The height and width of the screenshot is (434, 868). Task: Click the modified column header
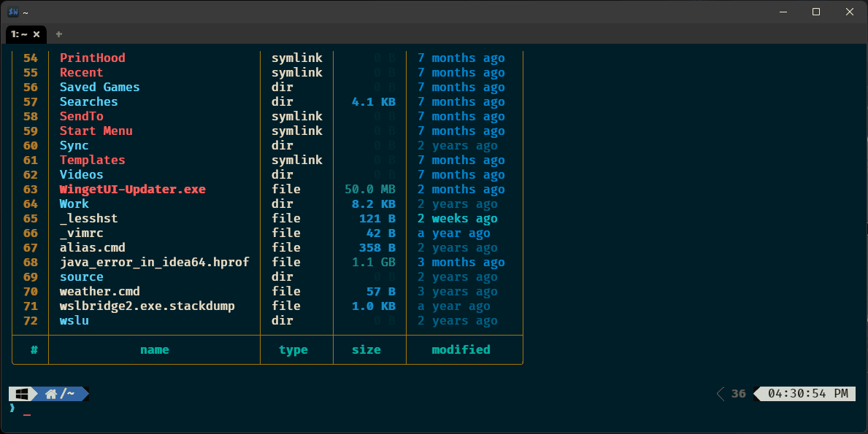461,349
